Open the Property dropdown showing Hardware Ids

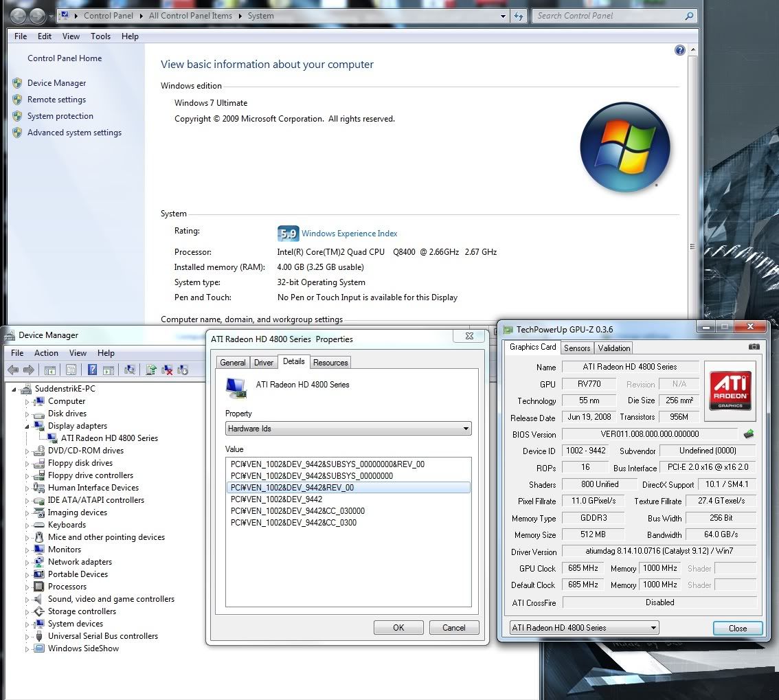[x=348, y=428]
